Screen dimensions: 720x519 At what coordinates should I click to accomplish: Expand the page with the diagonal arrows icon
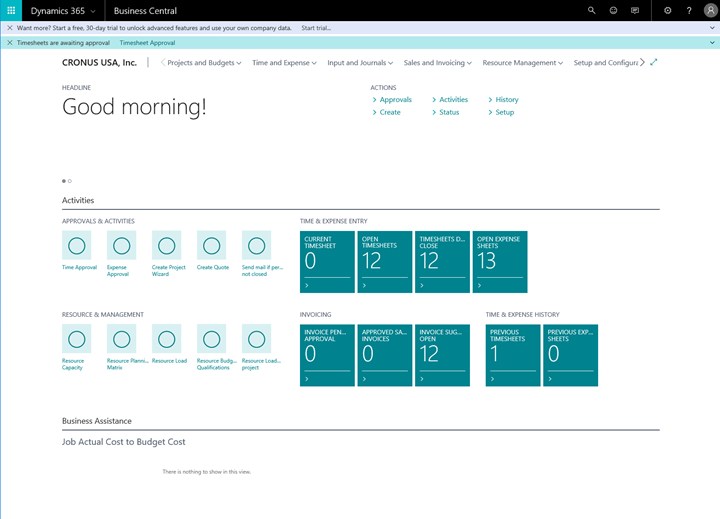tap(654, 62)
